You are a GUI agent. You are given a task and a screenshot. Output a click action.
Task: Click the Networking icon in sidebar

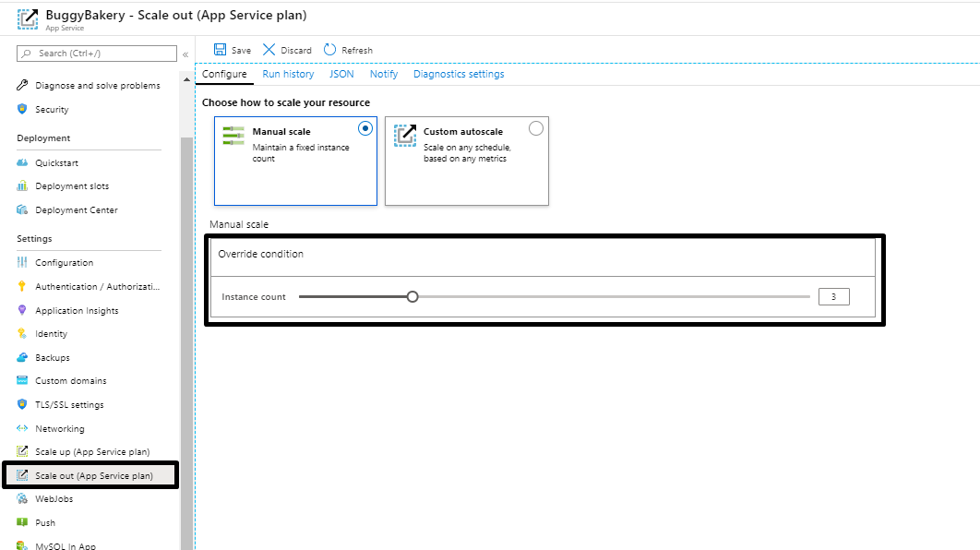[x=22, y=428]
